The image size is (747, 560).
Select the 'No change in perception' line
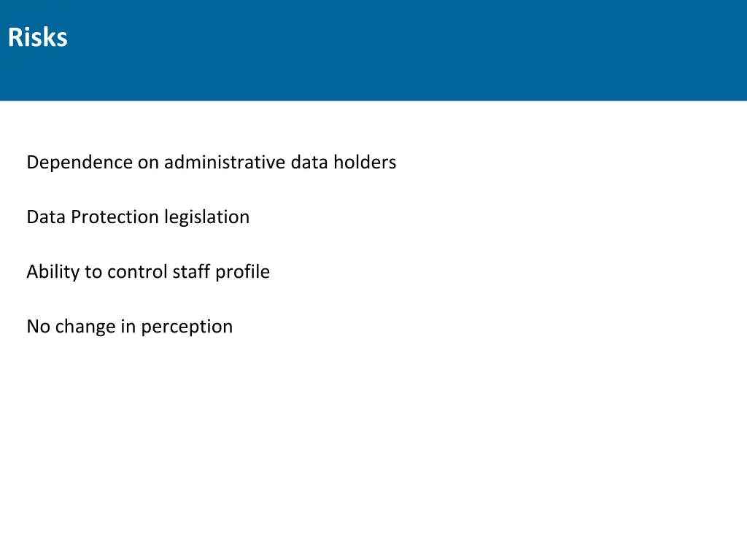pos(130,327)
